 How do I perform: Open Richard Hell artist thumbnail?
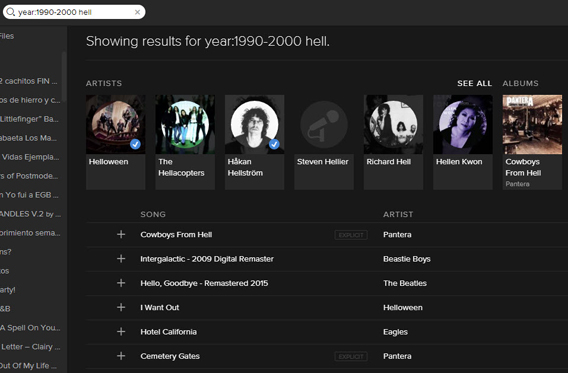click(393, 124)
